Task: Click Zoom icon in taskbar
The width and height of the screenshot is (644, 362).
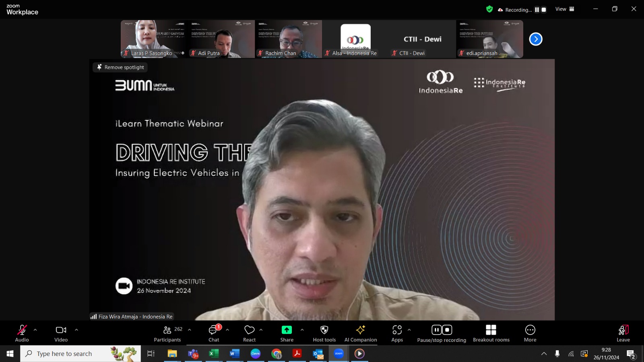Action: coord(339,354)
